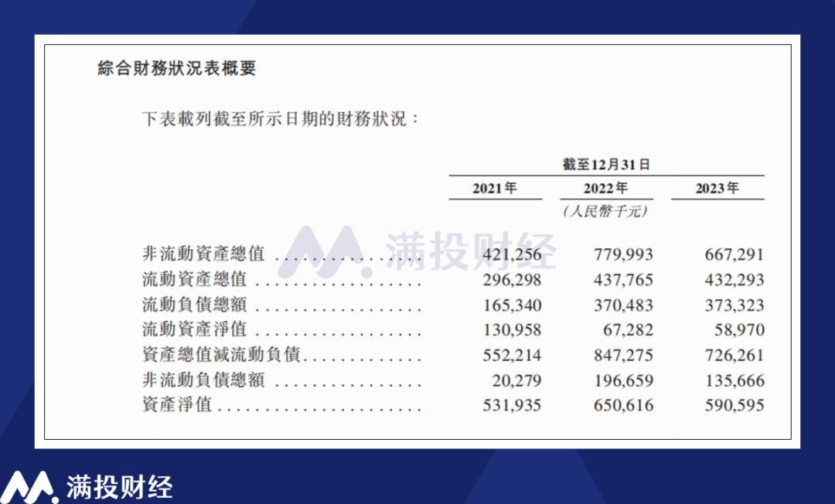
Task: Select the value 135,666
Action: click(x=734, y=380)
